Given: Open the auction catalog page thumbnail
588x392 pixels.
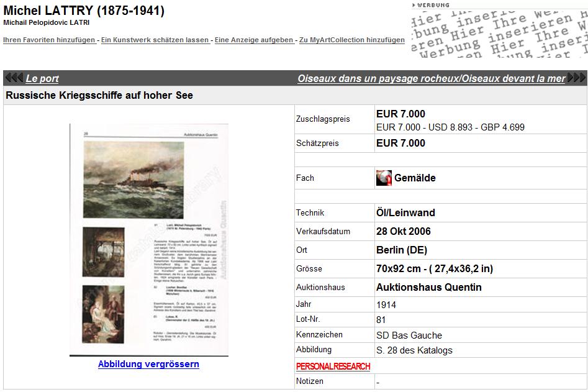Looking at the screenshot, I should (149, 240).
